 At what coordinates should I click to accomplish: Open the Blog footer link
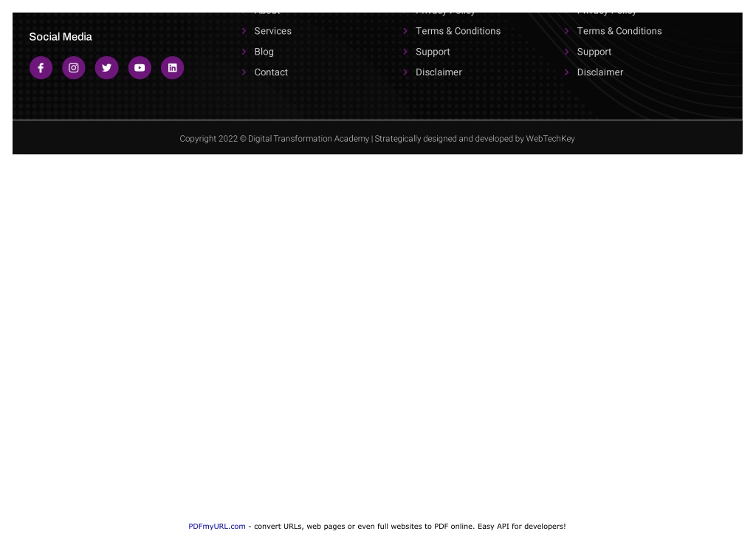264,52
